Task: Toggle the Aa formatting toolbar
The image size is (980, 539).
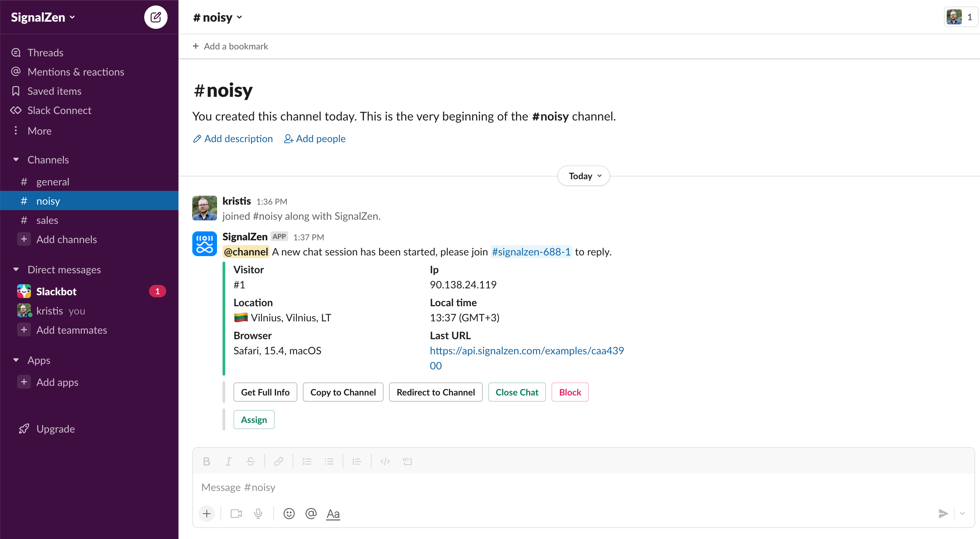Action: tap(333, 514)
